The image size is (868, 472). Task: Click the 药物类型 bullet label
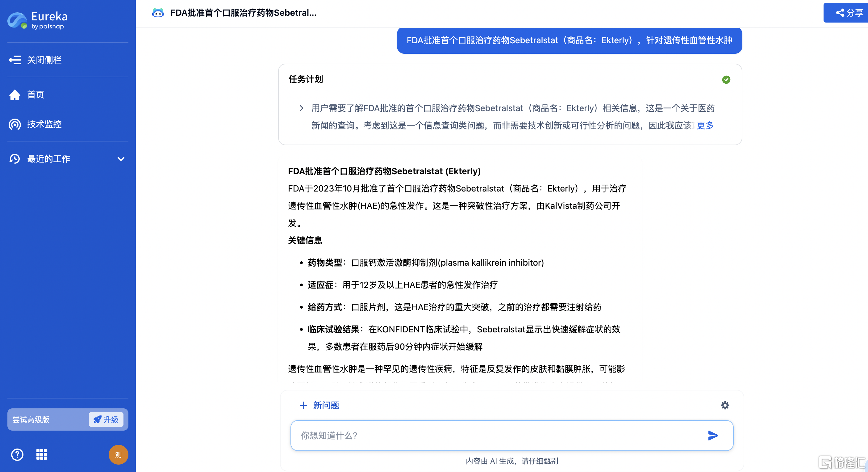click(325, 263)
